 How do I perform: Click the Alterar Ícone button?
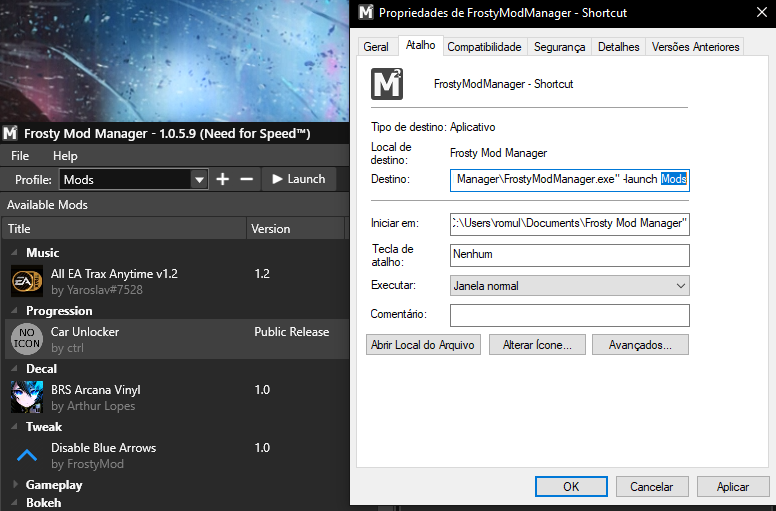[x=537, y=345]
